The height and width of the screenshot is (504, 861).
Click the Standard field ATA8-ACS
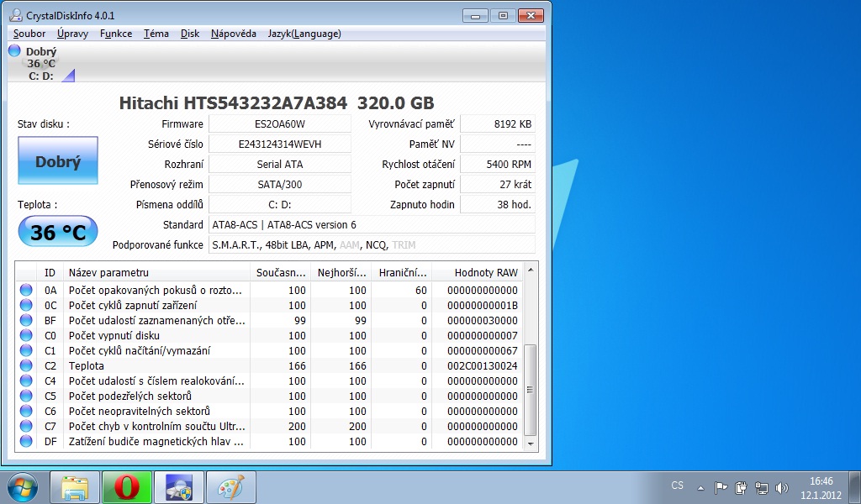pos(372,225)
